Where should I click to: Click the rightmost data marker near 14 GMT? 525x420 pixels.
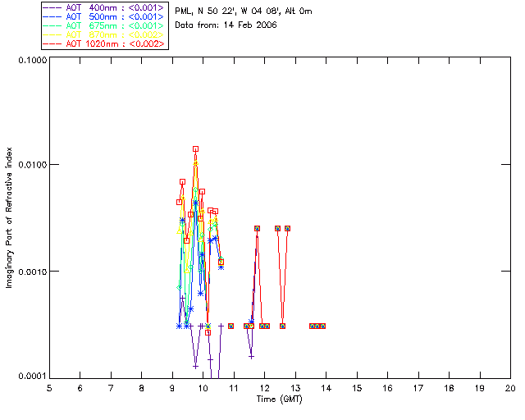(322, 326)
